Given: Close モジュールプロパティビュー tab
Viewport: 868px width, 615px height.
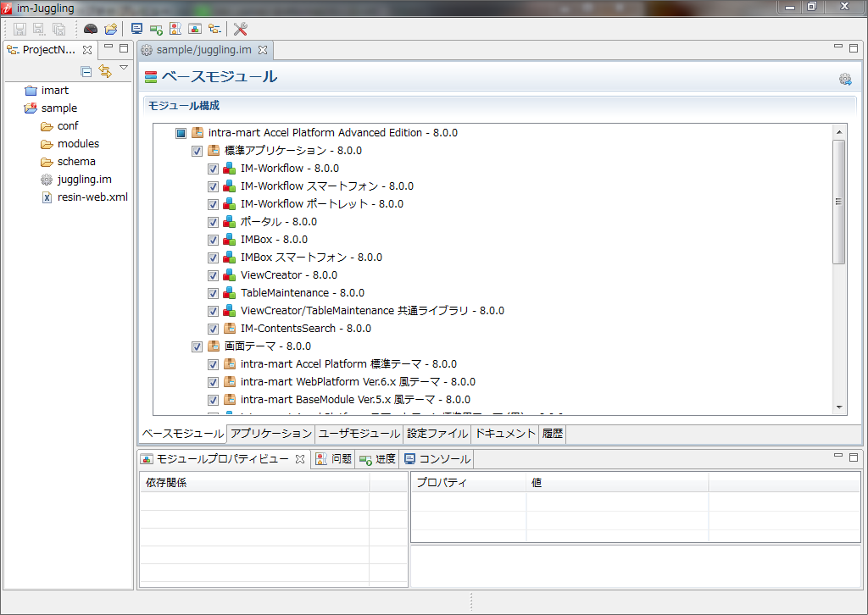Looking at the screenshot, I should click(x=300, y=459).
